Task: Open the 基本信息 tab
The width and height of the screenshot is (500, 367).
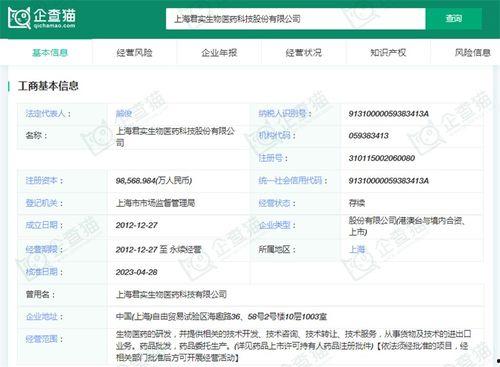Action: 50,53
